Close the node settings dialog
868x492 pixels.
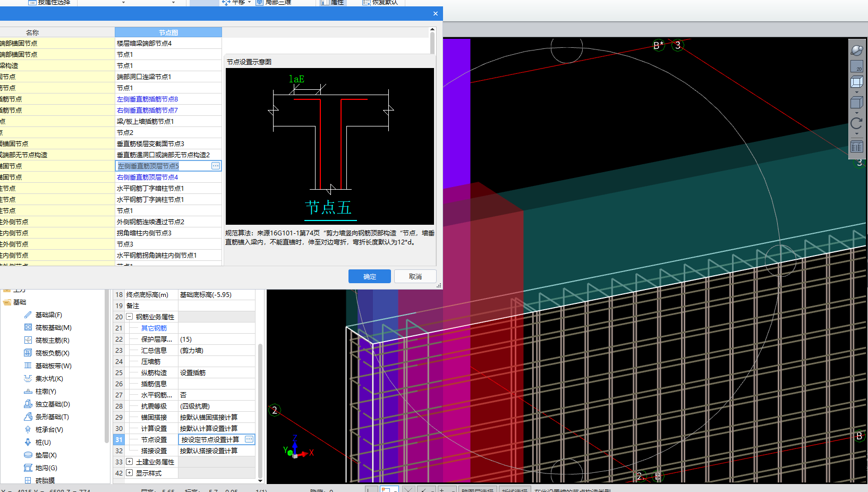[436, 14]
